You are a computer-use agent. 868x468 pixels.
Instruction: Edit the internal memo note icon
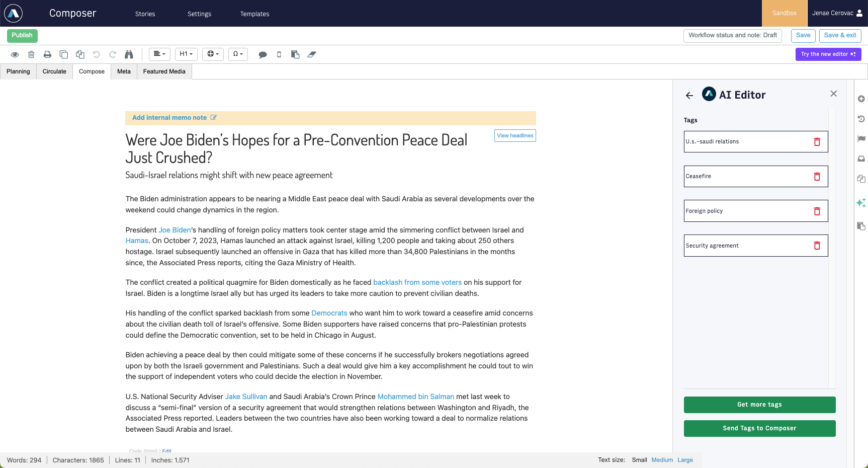214,117
